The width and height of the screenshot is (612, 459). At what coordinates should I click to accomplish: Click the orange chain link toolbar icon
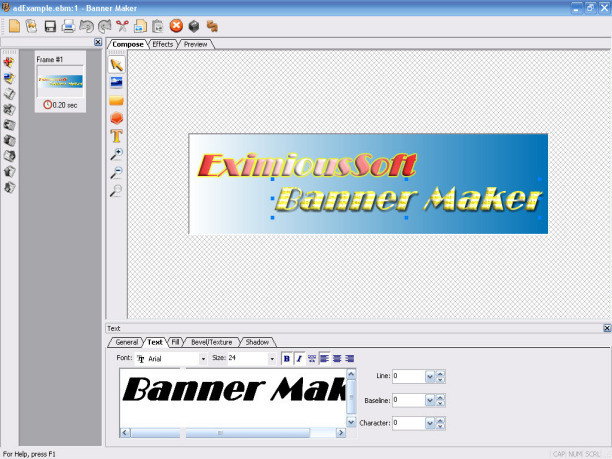(x=212, y=26)
